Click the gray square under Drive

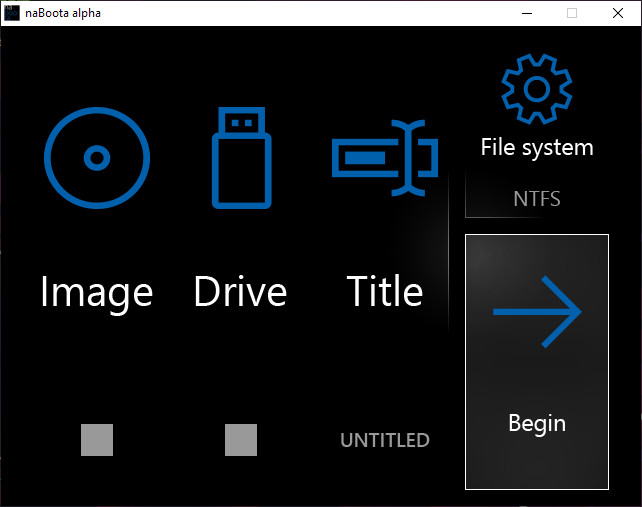click(x=241, y=440)
